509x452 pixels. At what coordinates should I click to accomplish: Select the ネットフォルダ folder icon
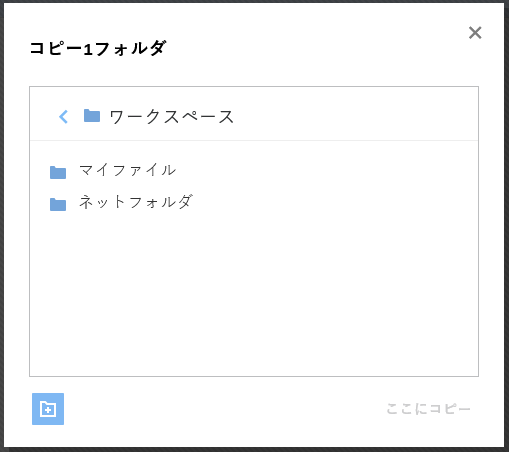(x=58, y=204)
